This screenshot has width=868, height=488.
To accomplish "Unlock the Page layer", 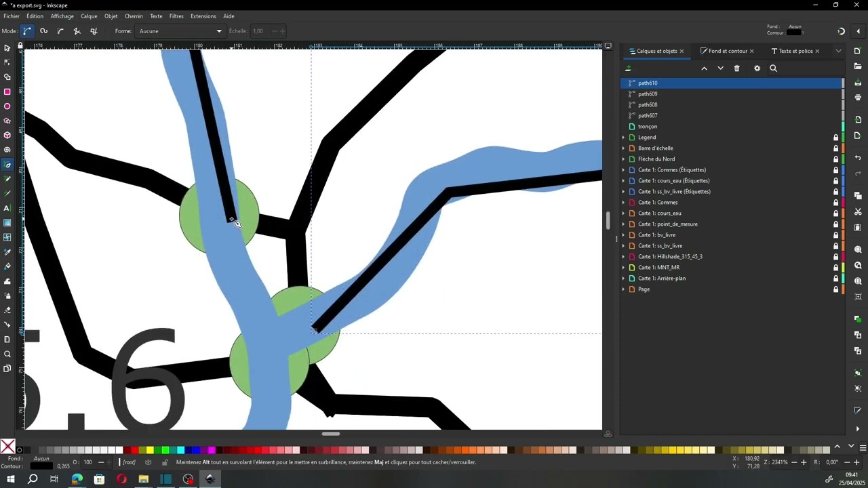I will pos(835,289).
